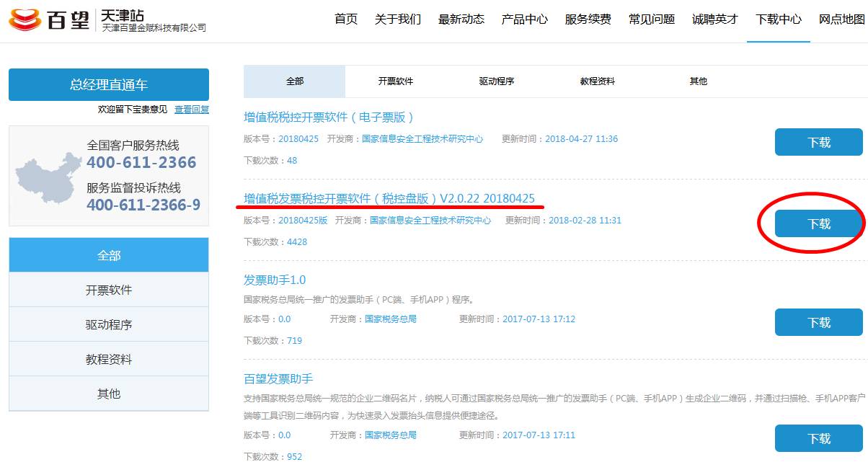Open 服务续费 in the top navigation

pyautogui.click(x=588, y=19)
